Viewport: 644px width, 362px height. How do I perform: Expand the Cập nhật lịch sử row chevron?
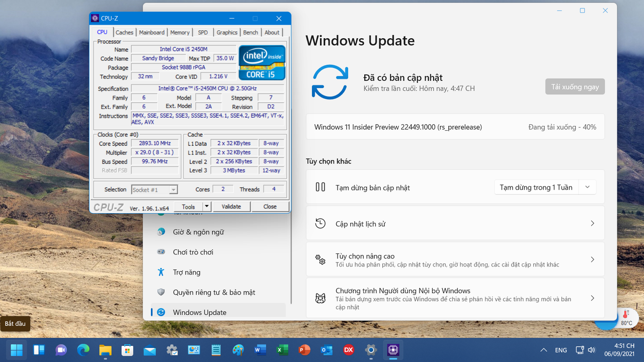click(x=592, y=223)
